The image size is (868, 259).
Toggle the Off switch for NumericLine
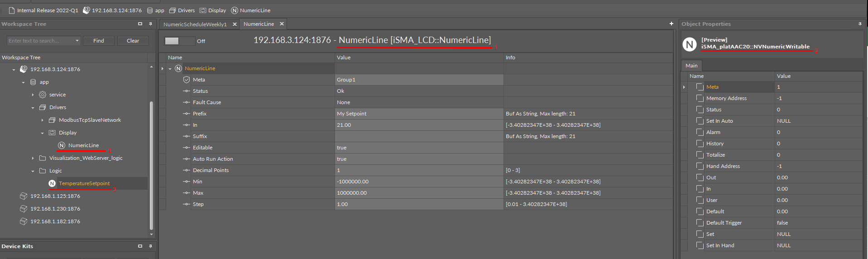tap(179, 41)
